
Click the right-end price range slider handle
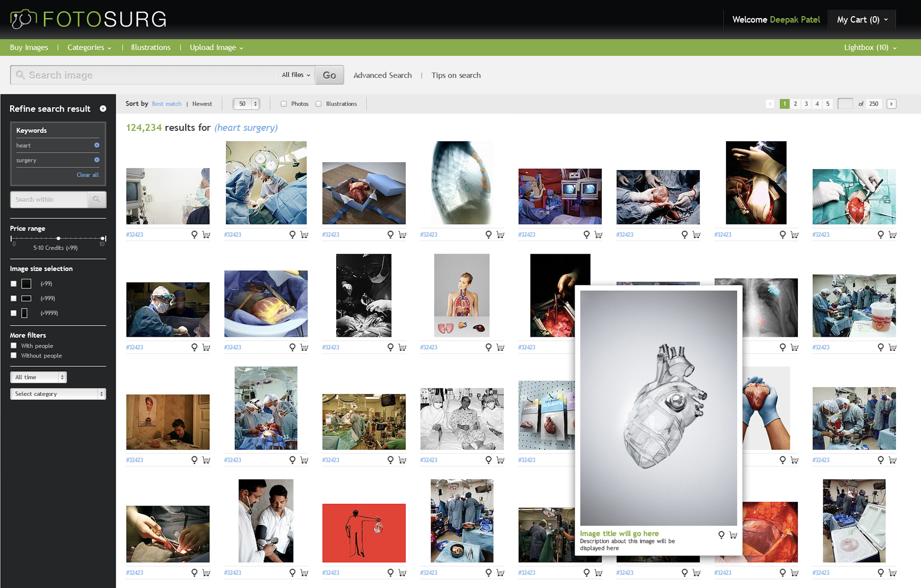(x=103, y=238)
